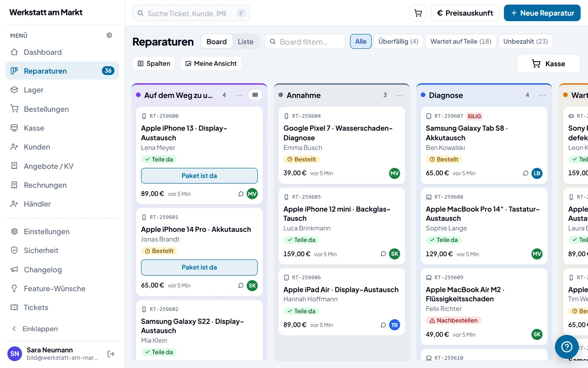Click Paket ist da on iPhone 13 card
Image resolution: width=588 pixels, height=368 pixels.
point(199,176)
